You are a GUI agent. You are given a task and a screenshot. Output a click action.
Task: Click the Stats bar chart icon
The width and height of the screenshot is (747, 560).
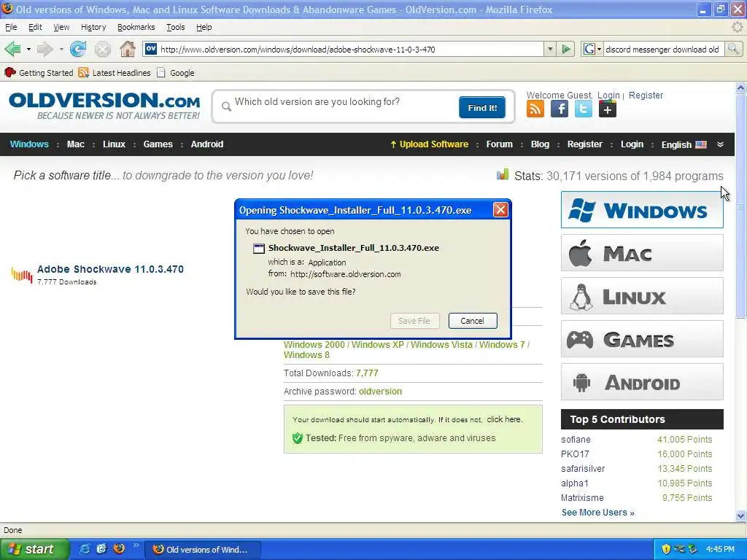click(503, 175)
